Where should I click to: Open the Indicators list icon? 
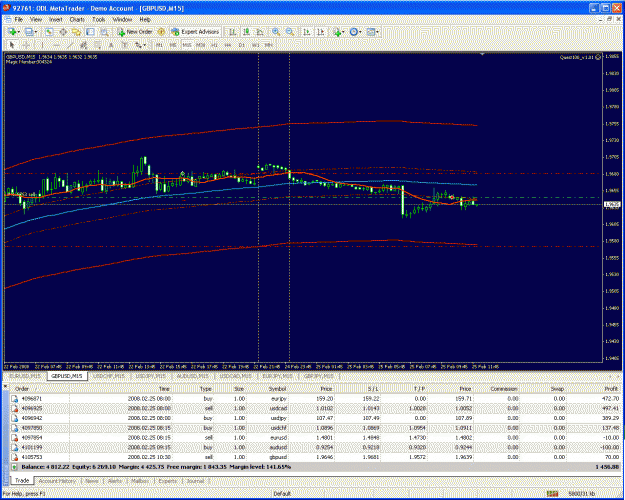(x=337, y=32)
